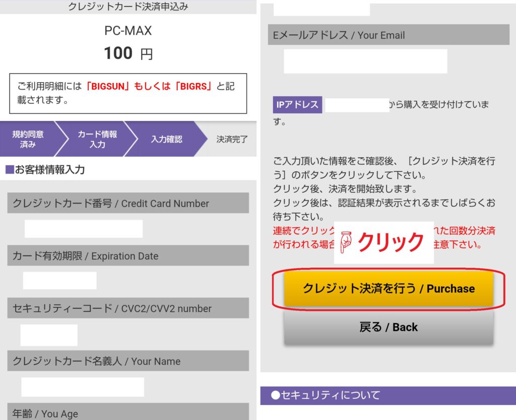Click the masked IP address value

[356, 105]
